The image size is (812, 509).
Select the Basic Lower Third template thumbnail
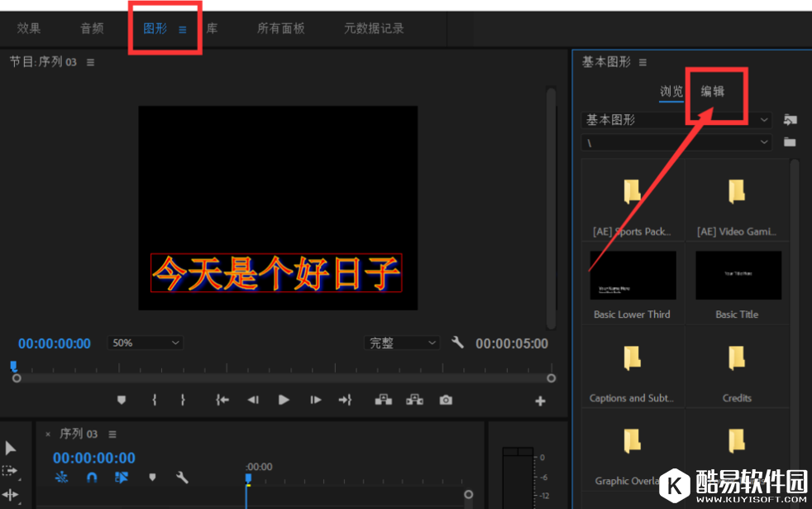tap(633, 276)
